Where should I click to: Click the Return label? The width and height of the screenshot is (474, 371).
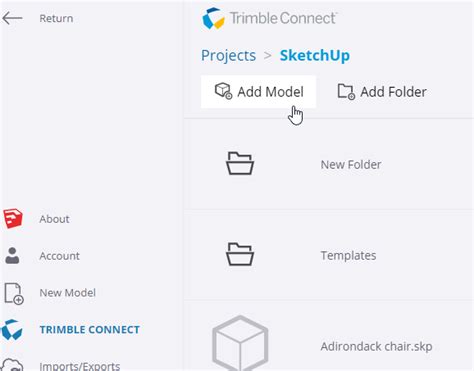point(56,18)
